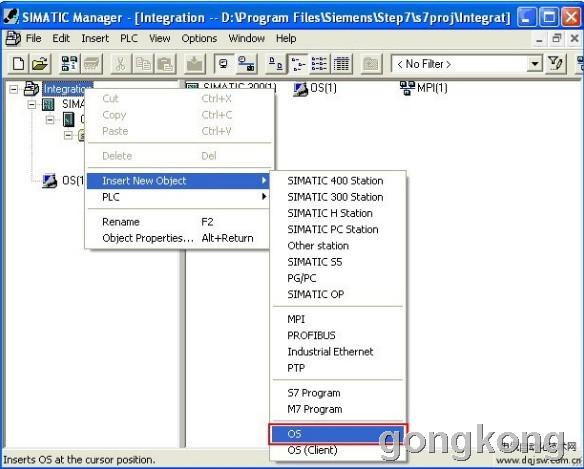Open the No Filter dropdown
The width and height of the screenshot is (584, 469).
pos(535,64)
